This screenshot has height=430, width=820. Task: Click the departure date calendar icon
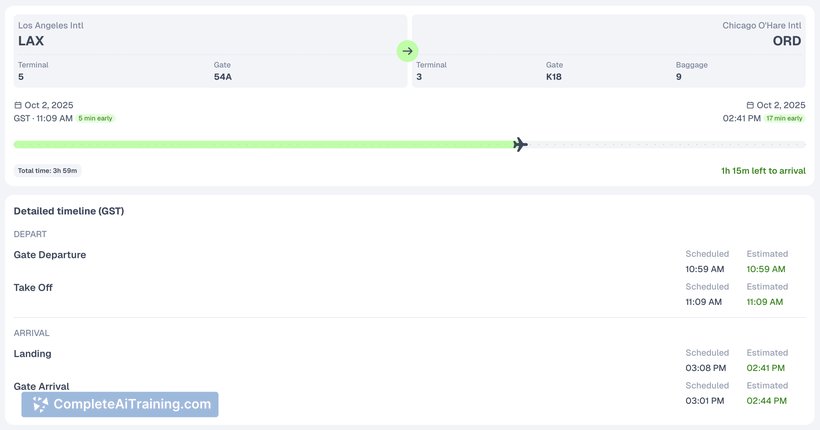(18, 105)
